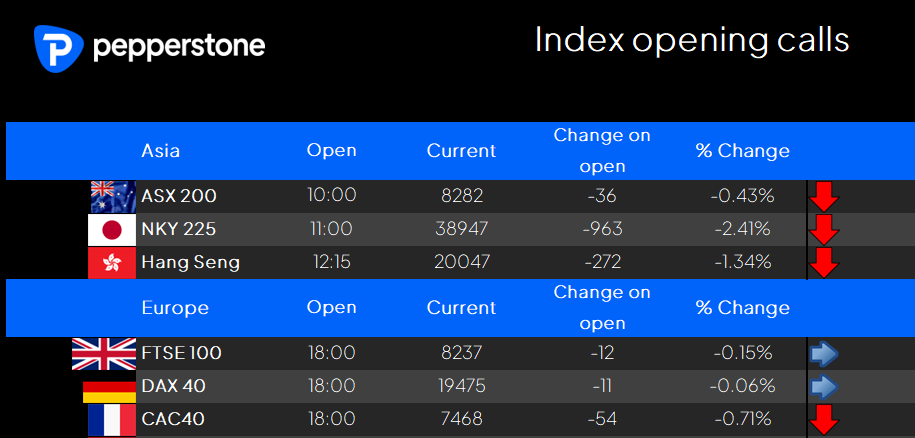Click the French flag beside CAC40
Screen dimensions: 915x438
pyautogui.click(x=112, y=421)
